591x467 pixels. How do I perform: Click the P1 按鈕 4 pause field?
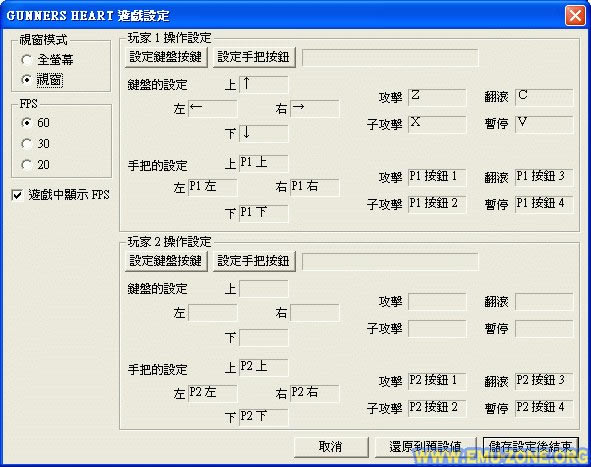pyautogui.click(x=544, y=204)
